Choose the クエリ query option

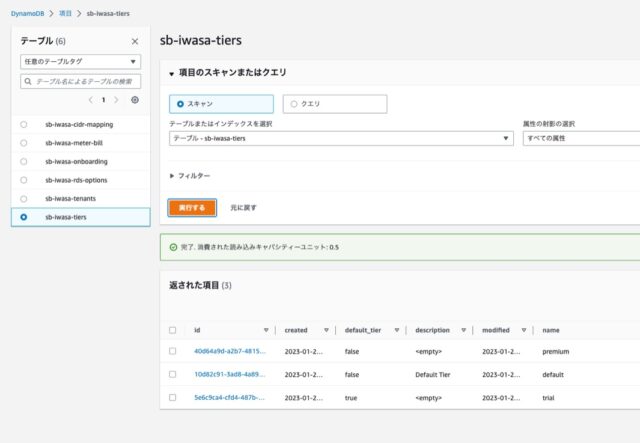pyautogui.click(x=335, y=104)
